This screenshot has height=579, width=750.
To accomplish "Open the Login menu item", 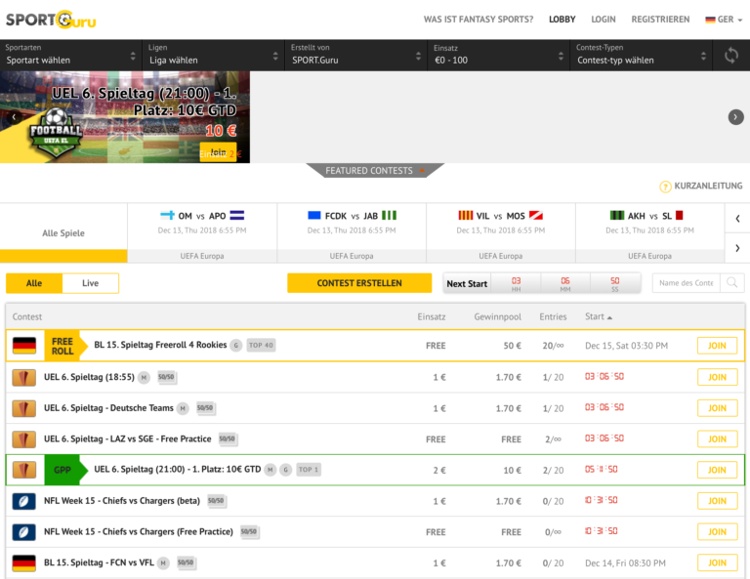I will pos(603,20).
